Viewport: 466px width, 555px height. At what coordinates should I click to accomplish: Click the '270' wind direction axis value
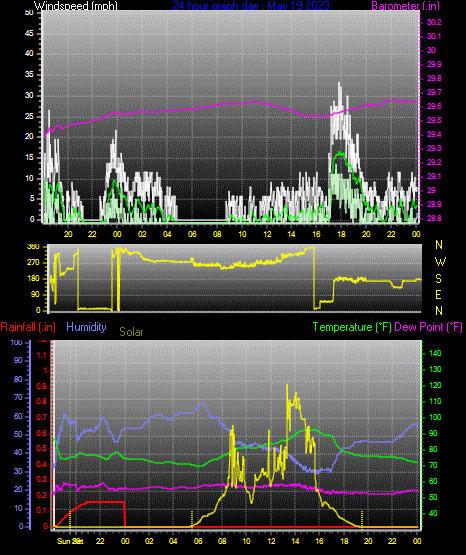[33, 263]
